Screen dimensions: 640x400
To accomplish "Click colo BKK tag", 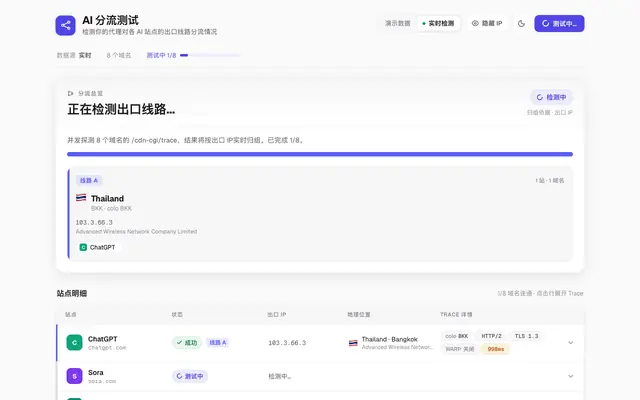I will 457,336.
